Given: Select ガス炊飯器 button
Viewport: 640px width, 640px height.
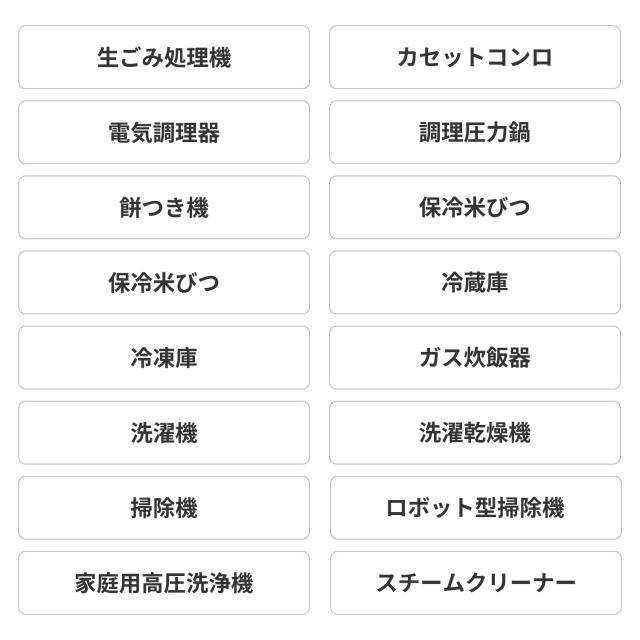Looking at the screenshot, I should pos(474,358).
